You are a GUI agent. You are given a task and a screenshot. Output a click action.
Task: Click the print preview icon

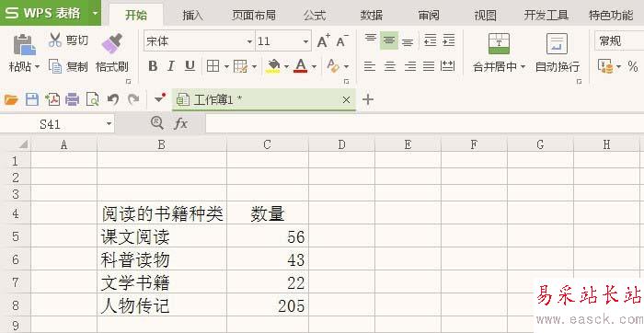click(x=92, y=99)
